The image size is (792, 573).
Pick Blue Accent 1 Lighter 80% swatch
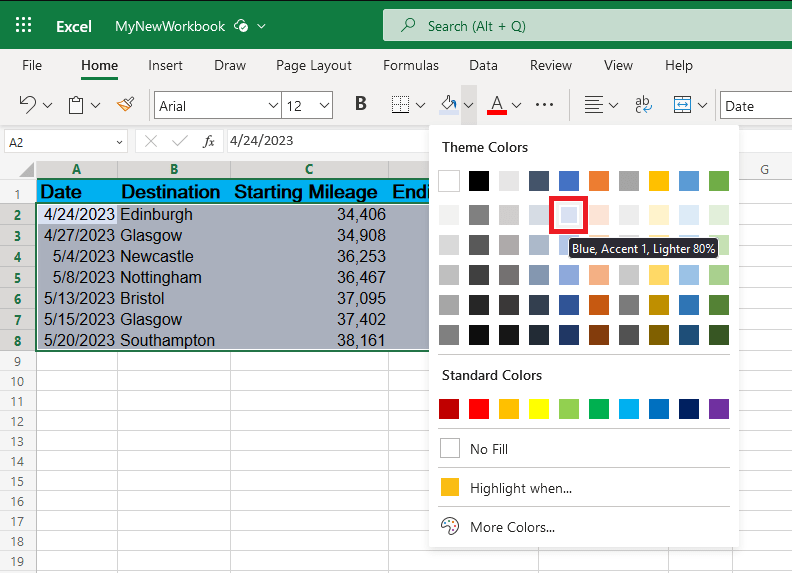click(569, 215)
